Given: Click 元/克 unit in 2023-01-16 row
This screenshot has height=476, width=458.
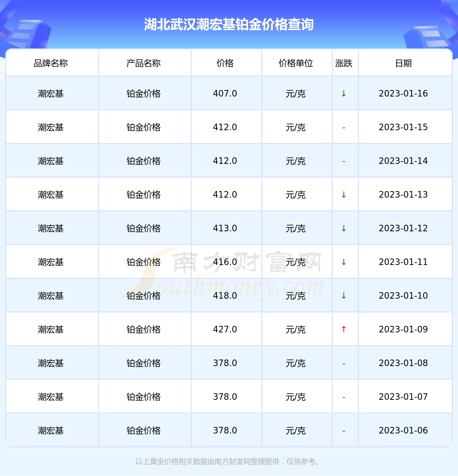Looking at the screenshot, I should pyautogui.click(x=296, y=94).
